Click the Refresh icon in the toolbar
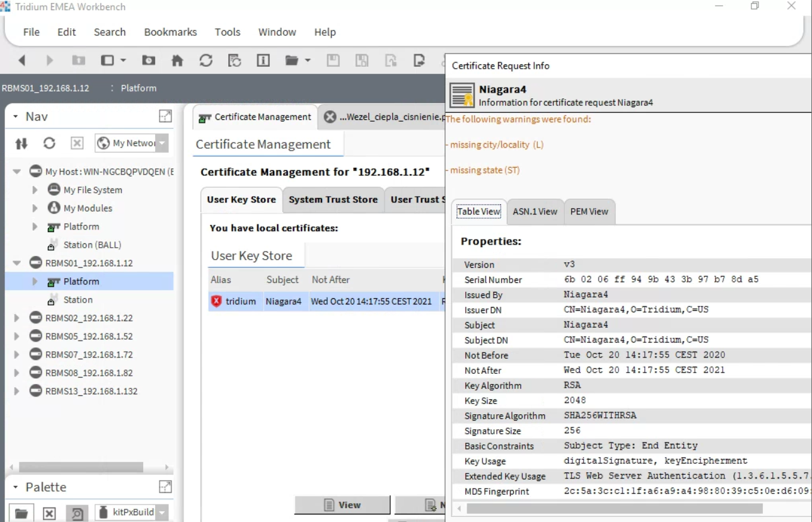Image resolution: width=812 pixels, height=522 pixels. click(x=206, y=61)
